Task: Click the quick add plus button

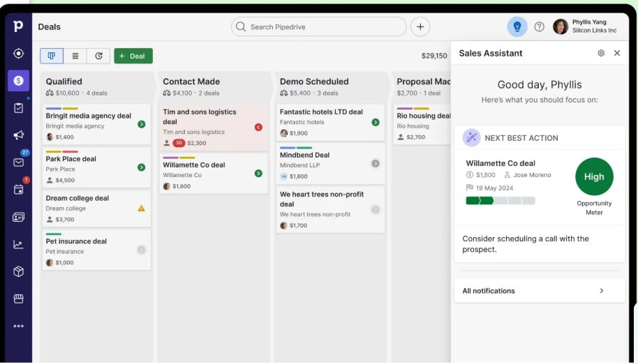Action: click(x=420, y=26)
